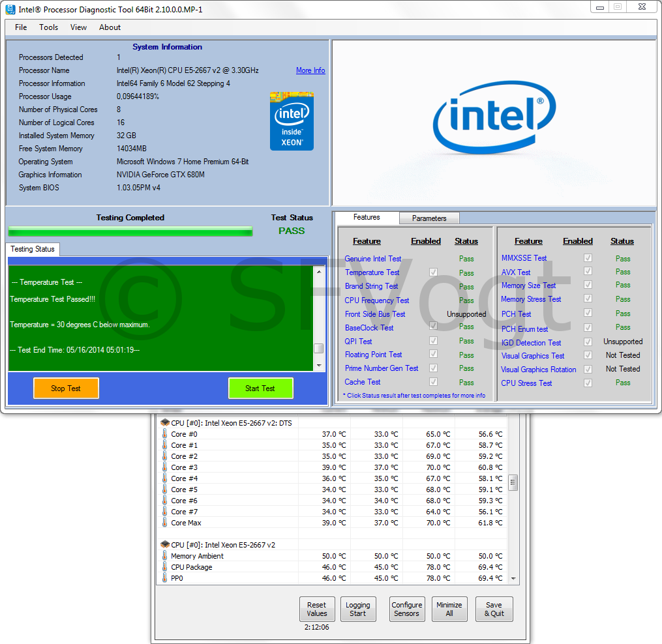
Task: Click thermometer icon for Core #3
Action: point(164,467)
